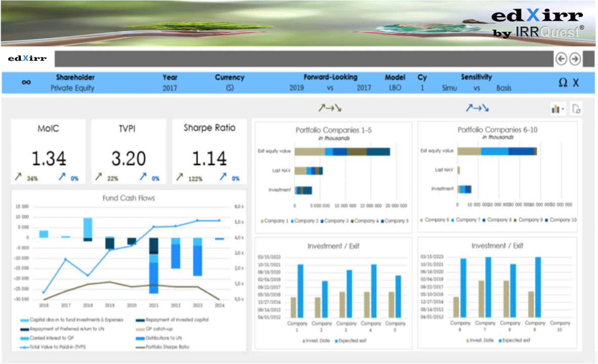Click the blue trend arrows icon
The width and height of the screenshot is (598, 364).
(x=477, y=108)
